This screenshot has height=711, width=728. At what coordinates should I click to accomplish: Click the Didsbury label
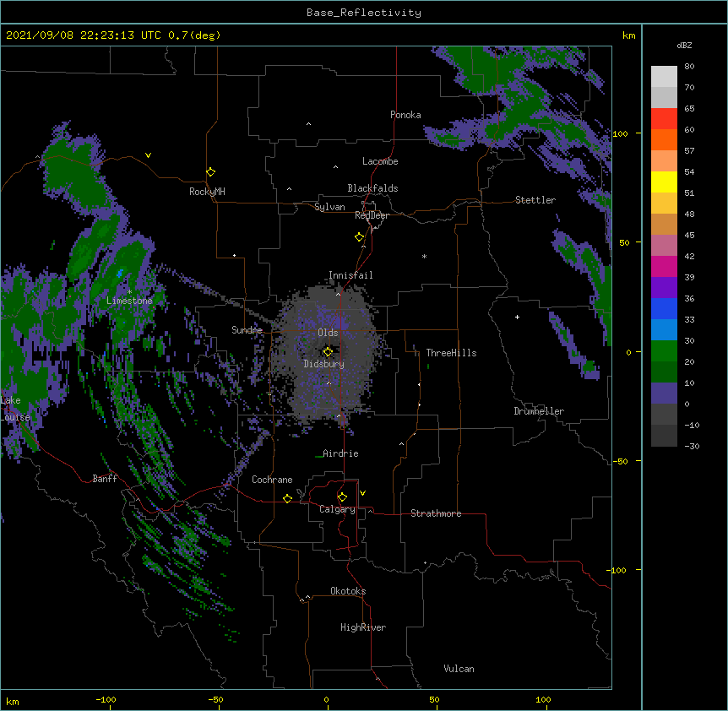pos(324,364)
